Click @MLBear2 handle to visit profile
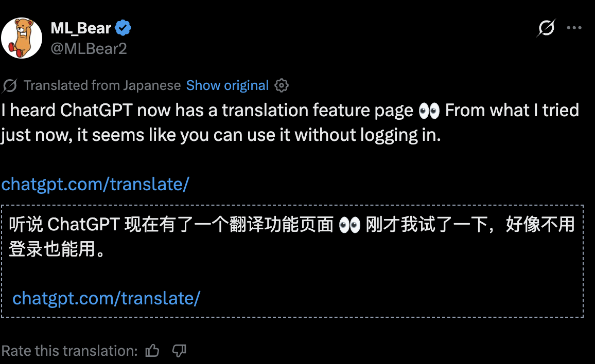The width and height of the screenshot is (595, 364). pos(89,49)
